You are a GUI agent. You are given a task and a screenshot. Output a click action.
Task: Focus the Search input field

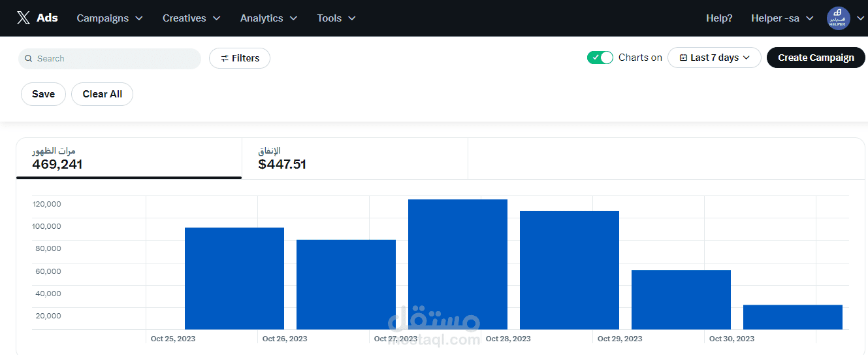pyautogui.click(x=110, y=59)
